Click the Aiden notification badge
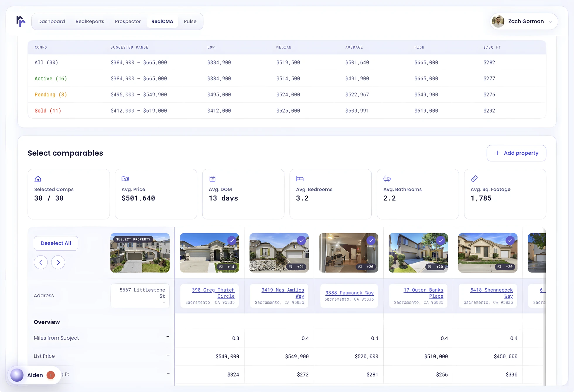 pyautogui.click(x=51, y=375)
